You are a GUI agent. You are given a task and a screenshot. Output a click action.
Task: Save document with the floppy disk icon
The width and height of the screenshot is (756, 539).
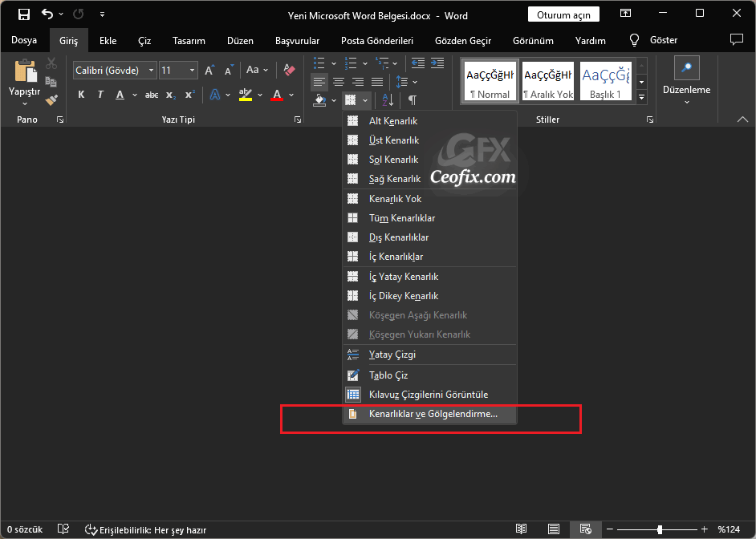coord(24,14)
